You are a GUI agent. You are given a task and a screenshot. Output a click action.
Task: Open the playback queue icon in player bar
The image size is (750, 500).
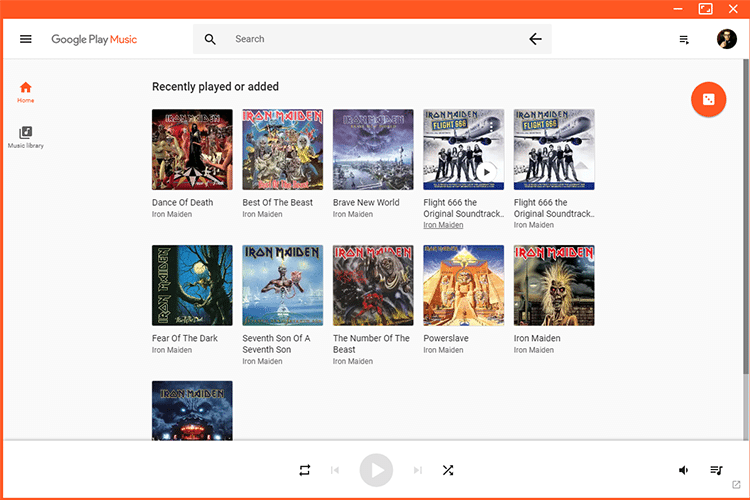[x=716, y=470]
